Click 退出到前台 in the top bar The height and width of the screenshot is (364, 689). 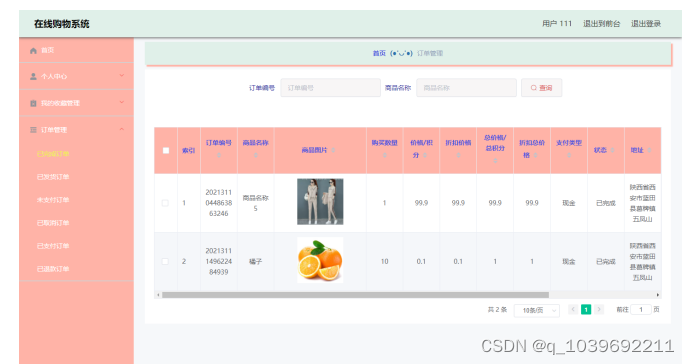pyautogui.click(x=602, y=24)
